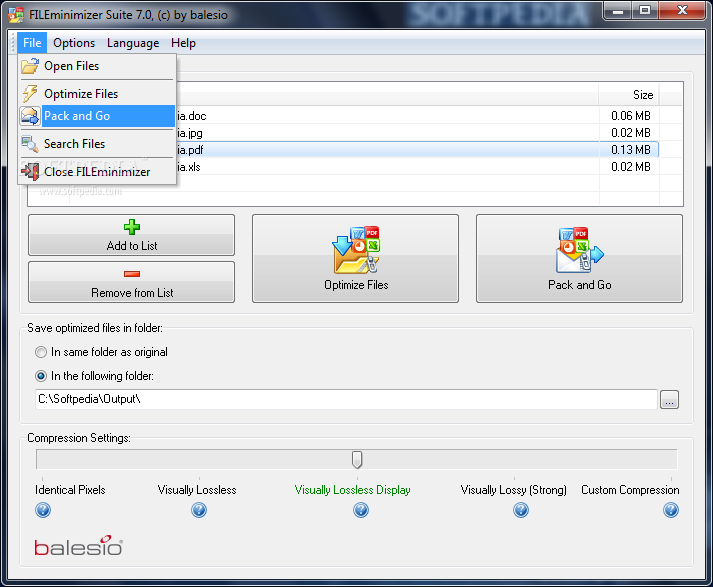Click the Add to List button
713x587 pixels.
[x=131, y=235]
